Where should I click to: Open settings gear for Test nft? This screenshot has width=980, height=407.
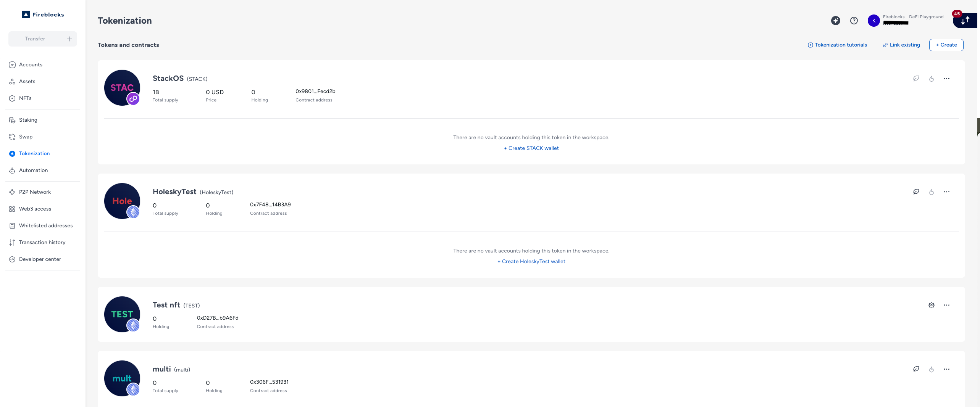coord(932,305)
